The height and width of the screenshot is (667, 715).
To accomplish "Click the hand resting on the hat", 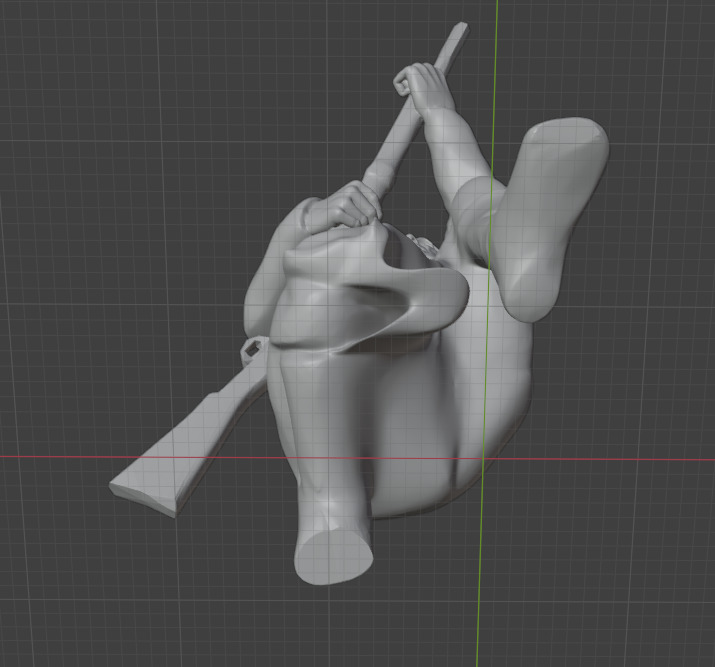I will click(x=343, y=205).
